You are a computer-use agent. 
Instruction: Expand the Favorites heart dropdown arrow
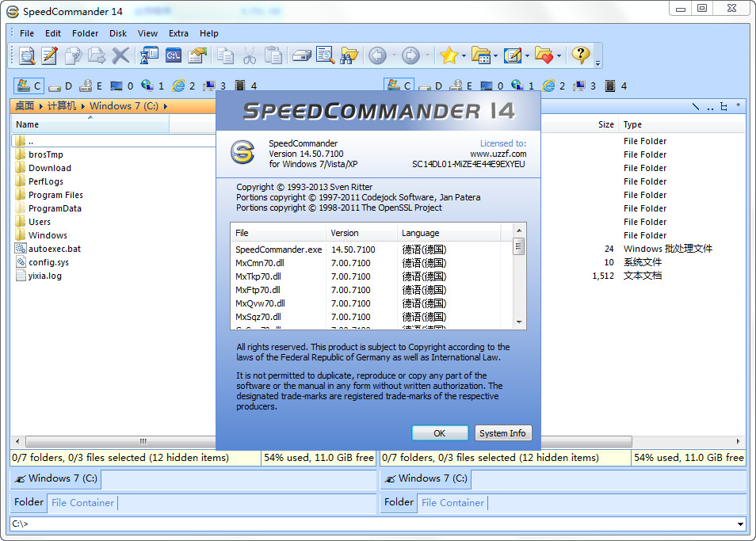point(559,55)
